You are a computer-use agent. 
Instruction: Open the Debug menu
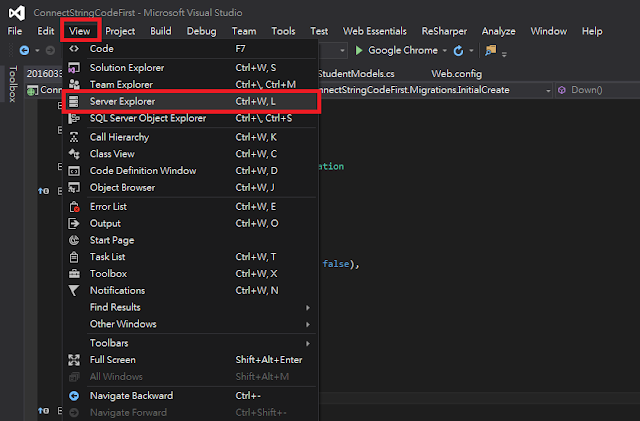point(201,31)
